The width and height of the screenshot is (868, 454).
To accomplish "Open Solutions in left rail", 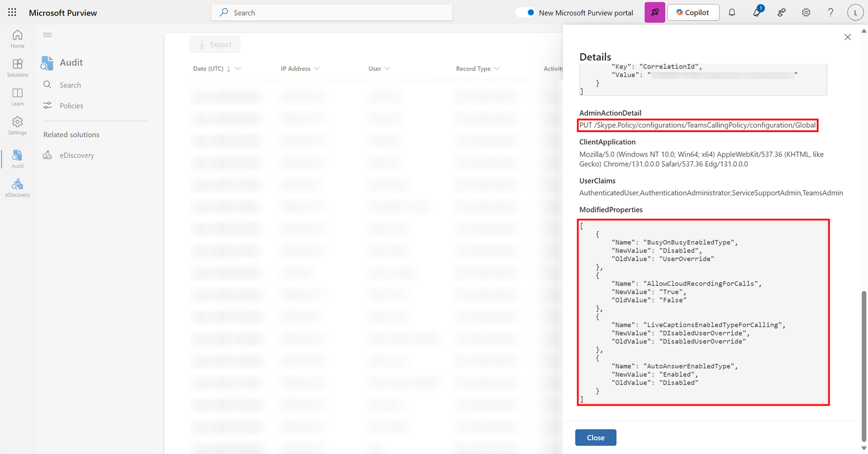I will [17, 68].
